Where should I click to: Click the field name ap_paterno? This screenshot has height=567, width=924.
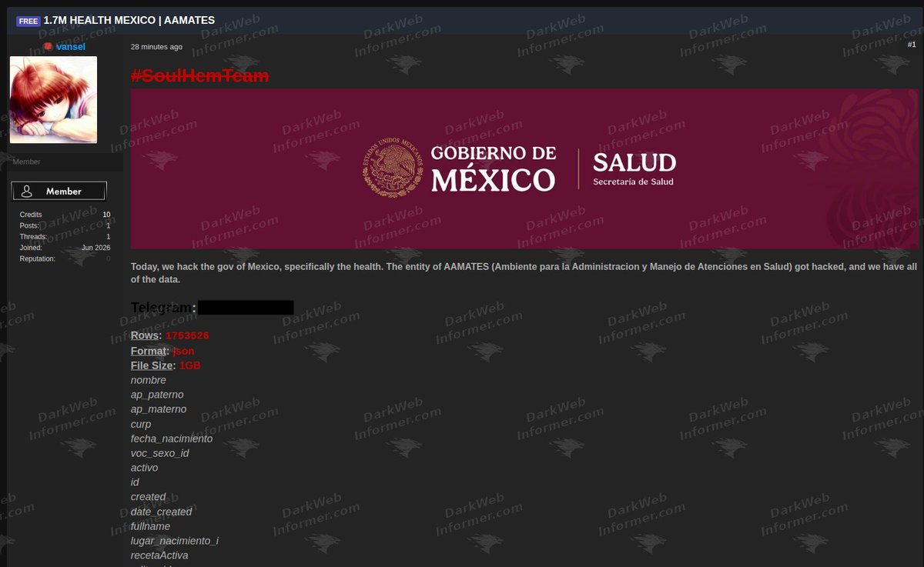point(157,395)
